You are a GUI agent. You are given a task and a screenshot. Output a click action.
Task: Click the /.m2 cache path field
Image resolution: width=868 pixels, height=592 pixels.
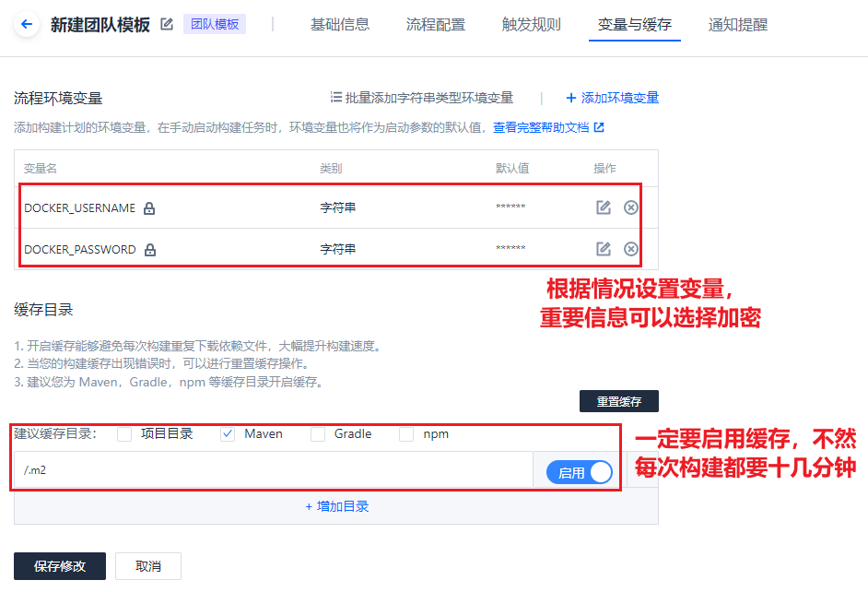(x=274, y=470)
